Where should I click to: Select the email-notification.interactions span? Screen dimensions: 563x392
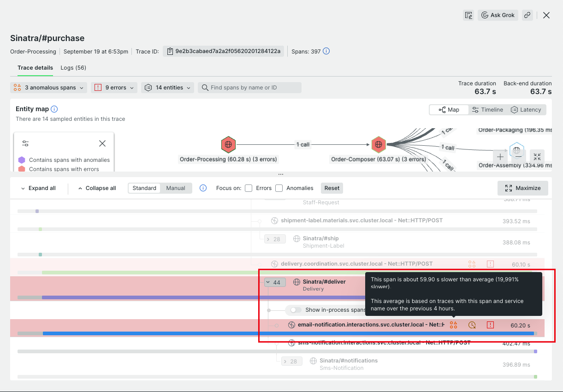[371, 325]
